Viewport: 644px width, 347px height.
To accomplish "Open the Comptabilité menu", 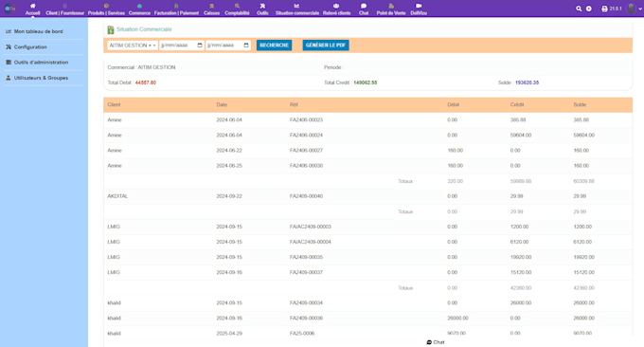I will coord(237,9).
